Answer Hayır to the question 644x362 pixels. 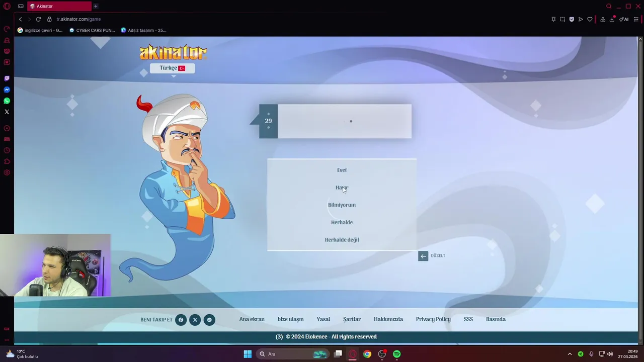[342, 188]
